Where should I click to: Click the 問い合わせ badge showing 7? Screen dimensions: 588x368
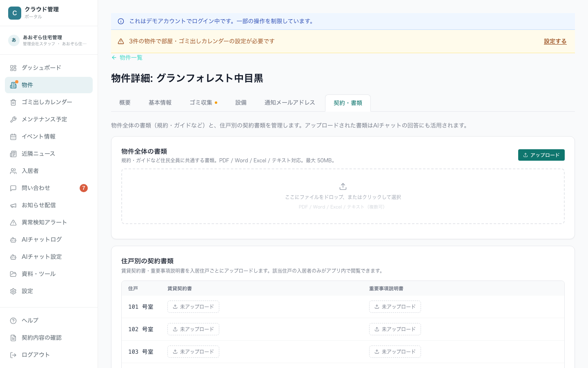pyautogui.click(x=84, y=188)
